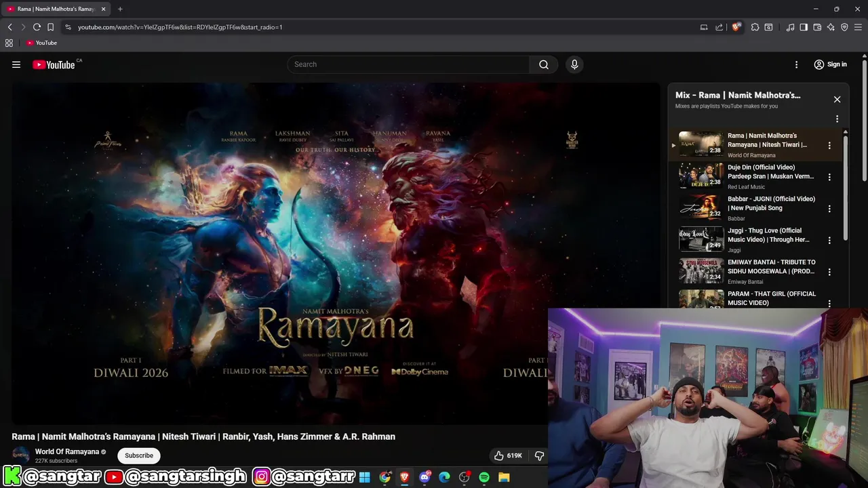The image size is (868, 488).
Task: Open the Windows Start menu
Action: point(365,477)
